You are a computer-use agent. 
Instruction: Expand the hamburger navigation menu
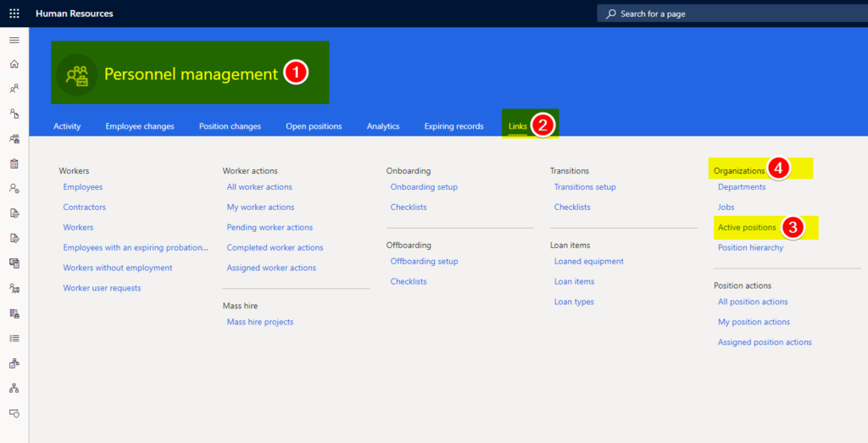(x=14, y=41)
